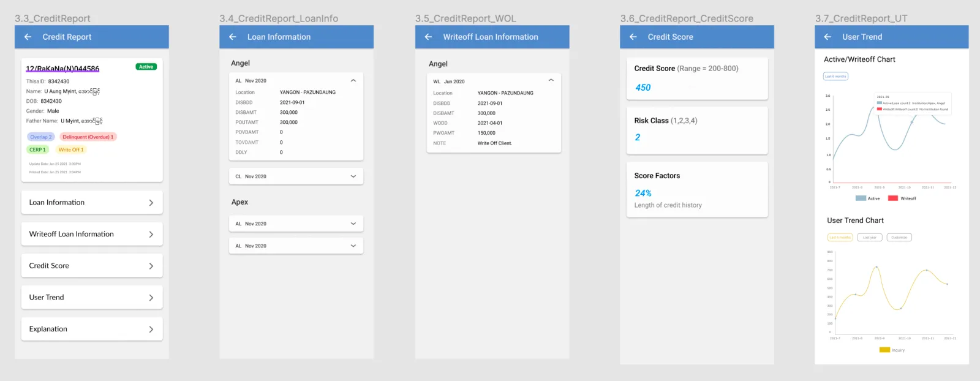Click the chart tooltip for 2021-09
Image resolution: width=980 pixels, height=381 pixels.
(913, 102)
